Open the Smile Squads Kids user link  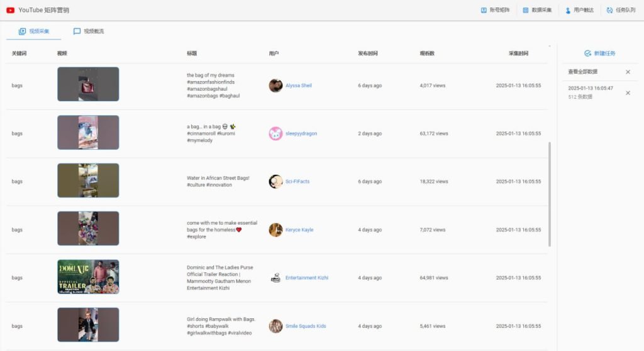point(306,326)
